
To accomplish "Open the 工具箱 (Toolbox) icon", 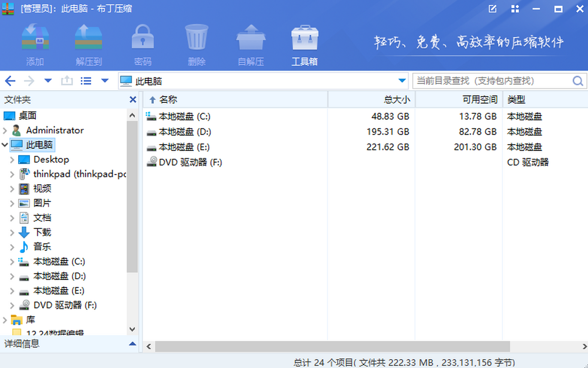I will [305, 38].
